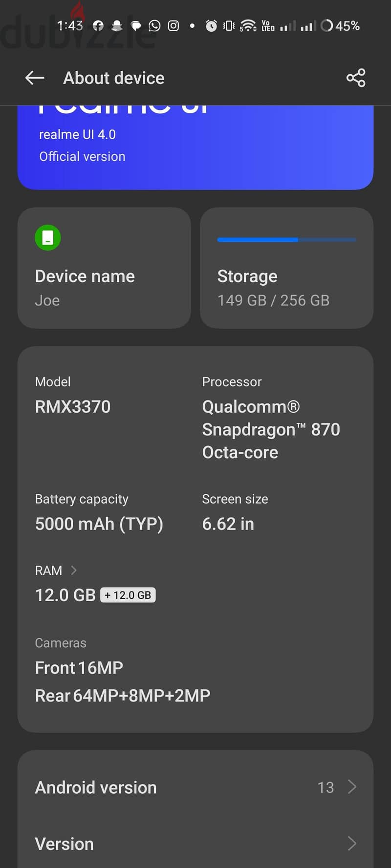Screen dimensions: 391x868
Task: Open Device name card Joe
Action: (x=104, y=268)
